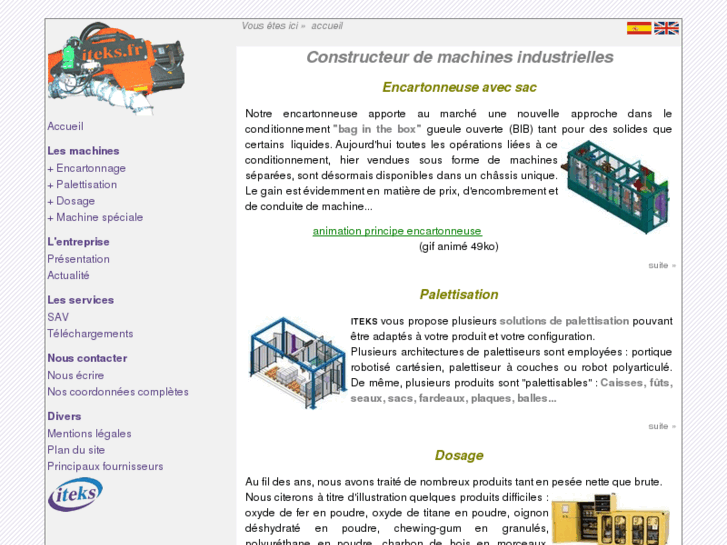The image size is (727, 545).
Task: Click suite link under Palettisation section
Action: pos(662,426)
